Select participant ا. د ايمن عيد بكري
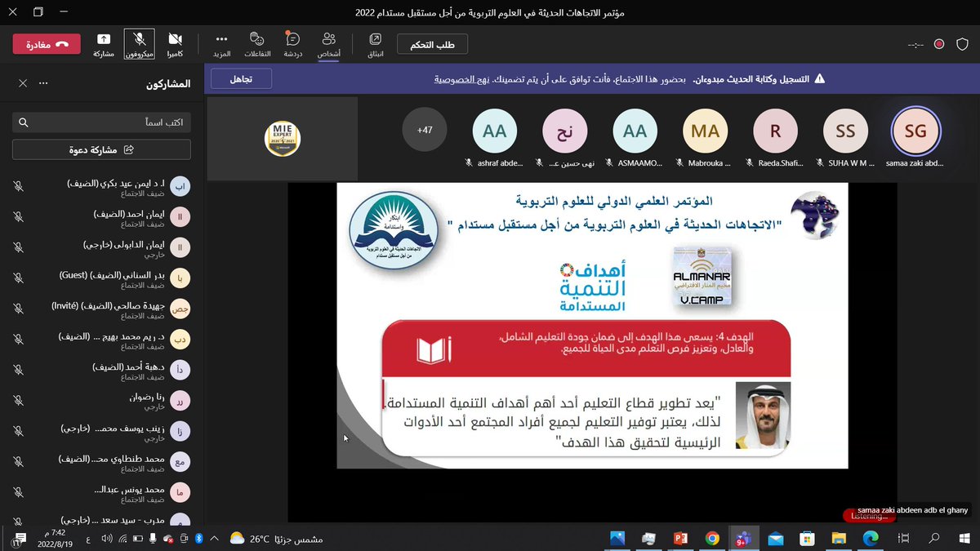The width and height of the screenshot is (980, 551). click(x=101, y=188)
